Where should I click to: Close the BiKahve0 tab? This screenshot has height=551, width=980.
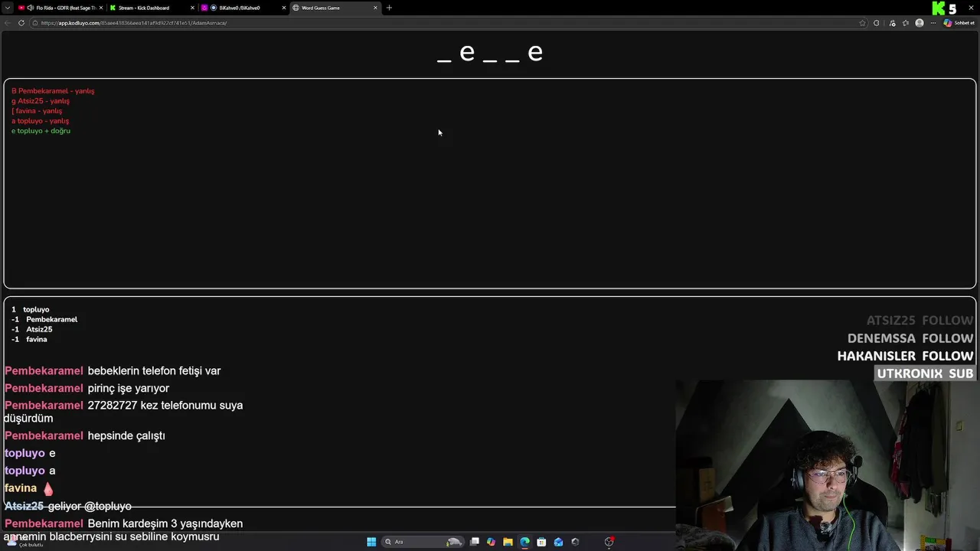[284, 8]
